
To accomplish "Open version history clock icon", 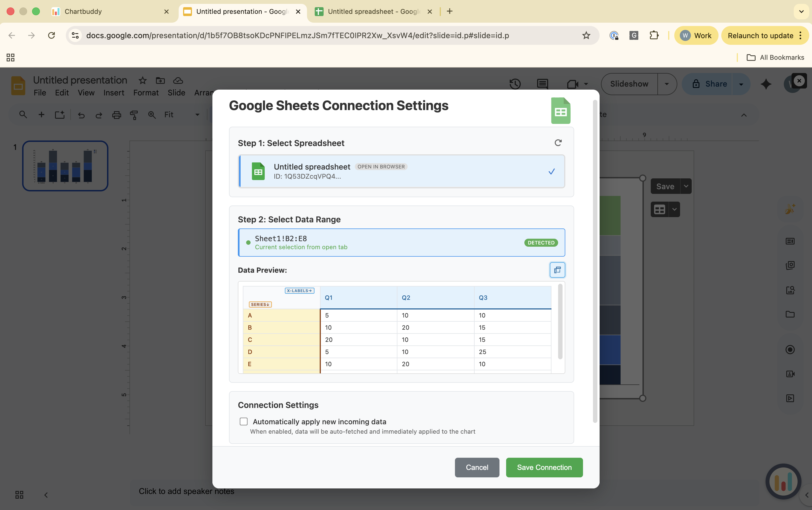I will (515, 84).
